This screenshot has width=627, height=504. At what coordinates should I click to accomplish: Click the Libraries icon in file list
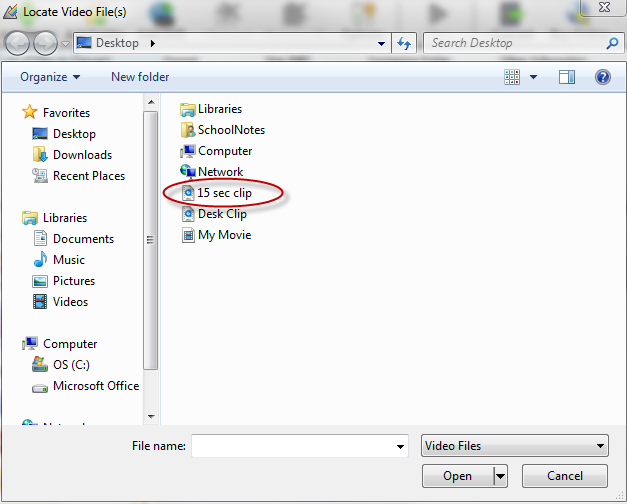[188, 109]
